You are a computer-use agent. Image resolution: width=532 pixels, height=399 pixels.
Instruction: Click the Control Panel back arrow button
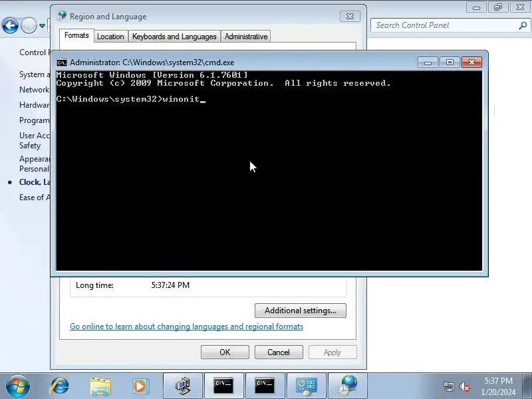pos(10,25)
